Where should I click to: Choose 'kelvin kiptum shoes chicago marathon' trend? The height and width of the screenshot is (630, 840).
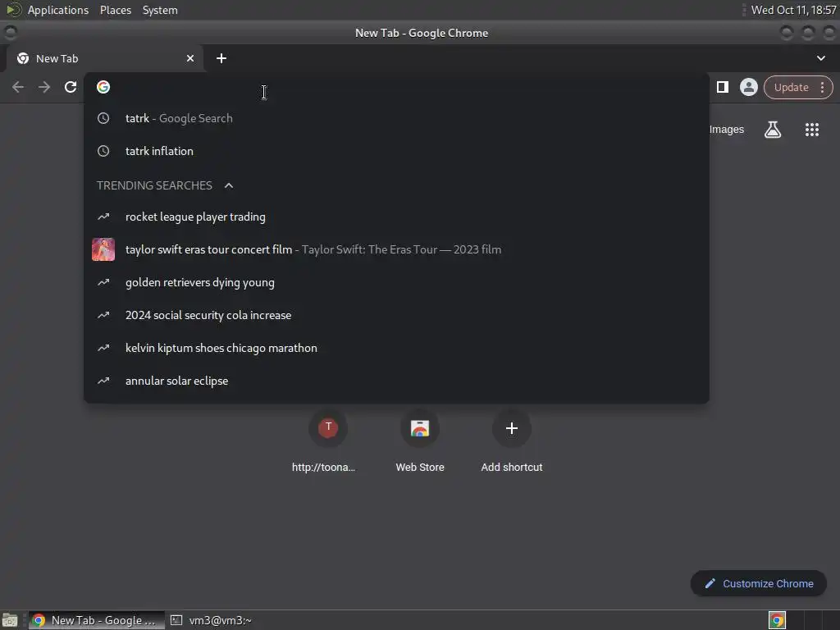pyautogui.click(x=396, y=348)
